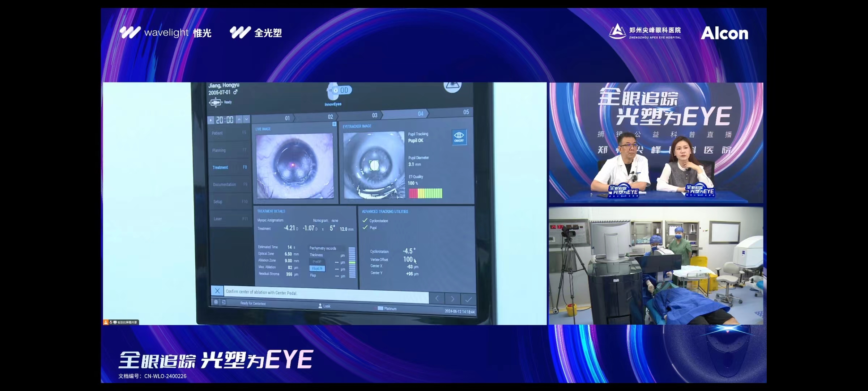Click patient name Jiang, Hongyu
This screenshot has height=391, width=868.
pos(224,85)
